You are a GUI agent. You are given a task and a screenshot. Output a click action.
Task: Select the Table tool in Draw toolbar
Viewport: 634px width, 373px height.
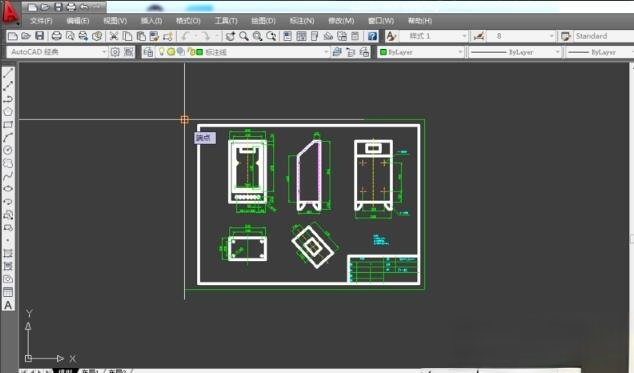[8, 292]
